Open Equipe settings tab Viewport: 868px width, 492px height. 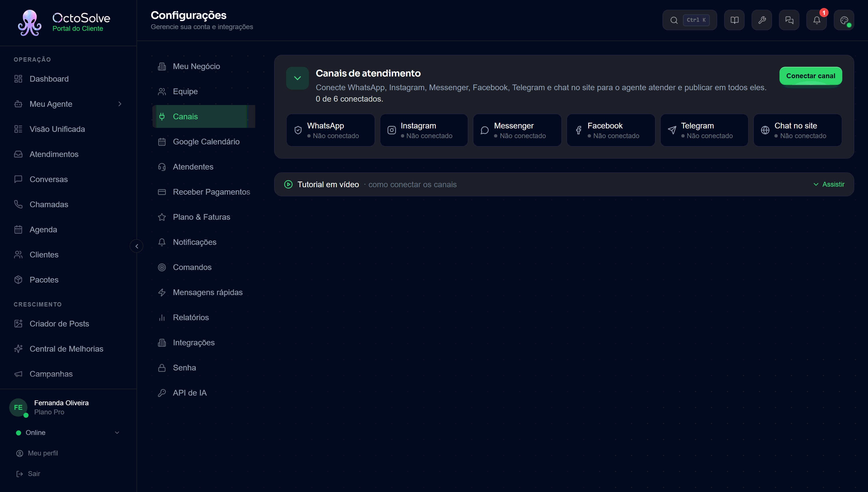coord(204,92)
